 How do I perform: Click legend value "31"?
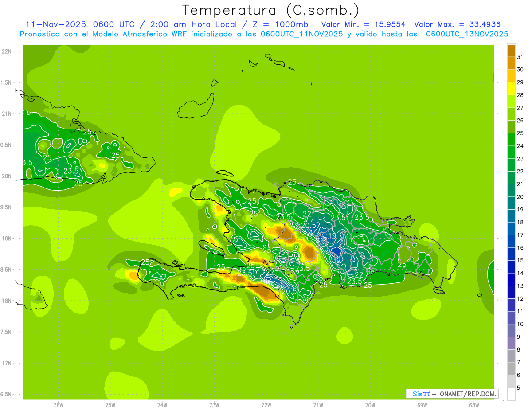520,57
